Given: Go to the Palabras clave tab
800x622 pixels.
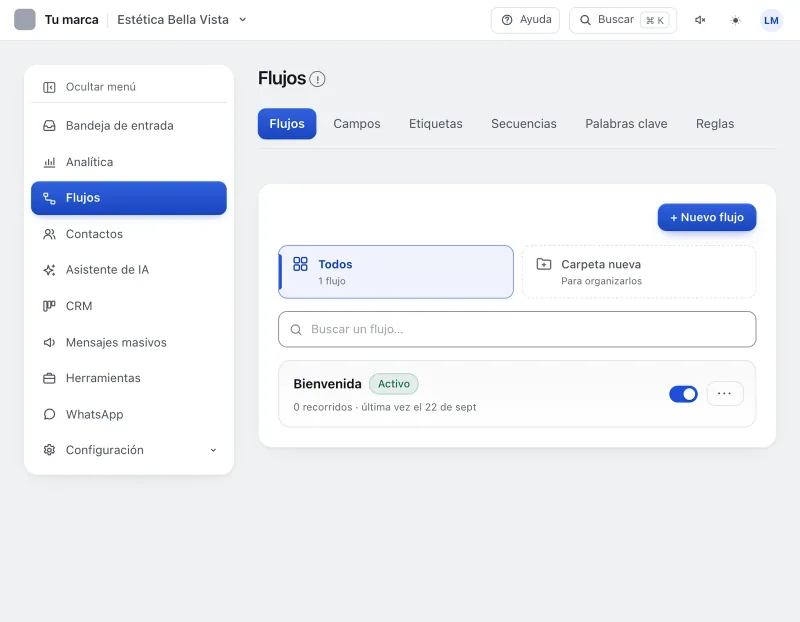Looking at the screenshot, I should tap(626, 124).
